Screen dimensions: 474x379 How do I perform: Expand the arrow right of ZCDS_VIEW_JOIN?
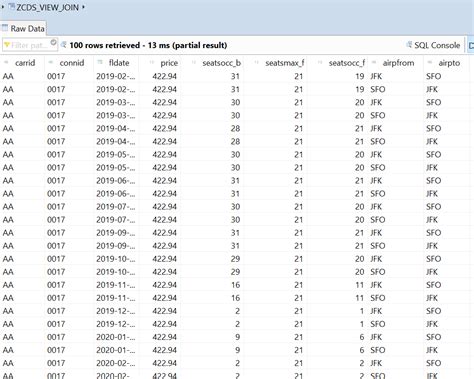coord(83,7)
